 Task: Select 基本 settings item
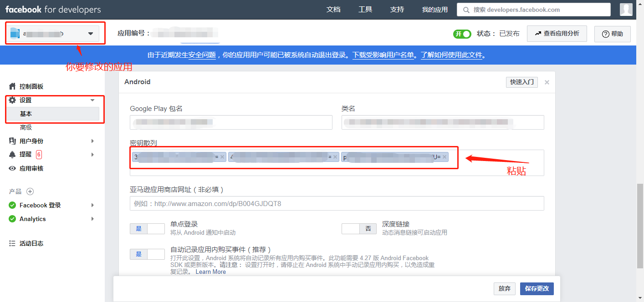[53, 114]
